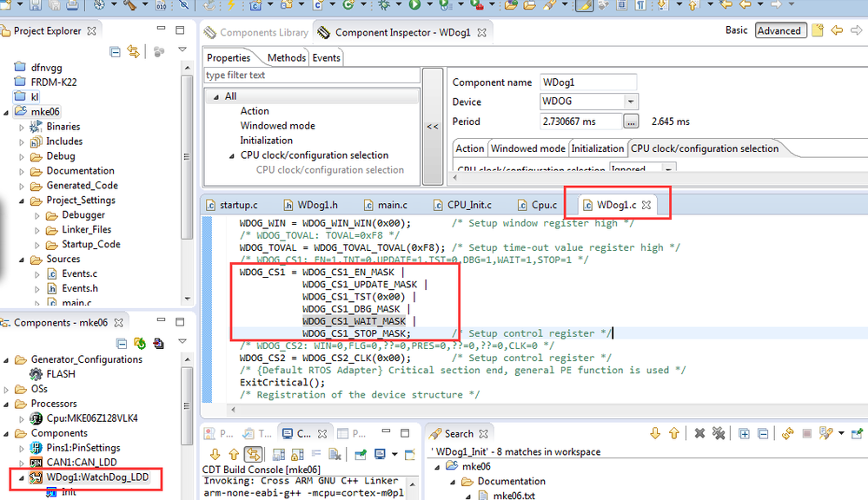Viewport: 868px width, 500px height.
Task: Remove selected matches in Search view
Action: 699,434
